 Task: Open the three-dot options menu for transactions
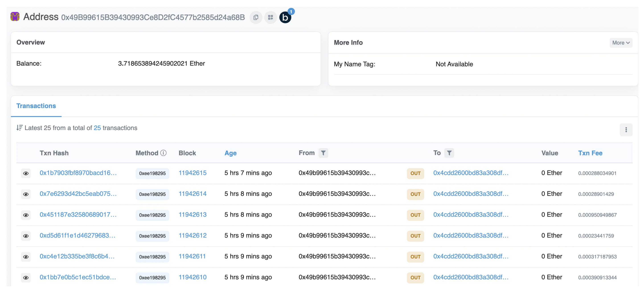(x=626, y=130)
